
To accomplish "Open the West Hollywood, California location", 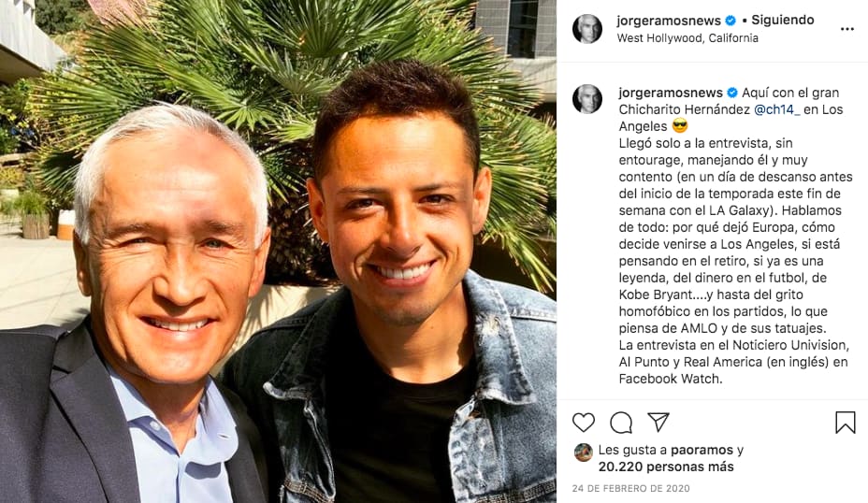I will pos(687,38).
